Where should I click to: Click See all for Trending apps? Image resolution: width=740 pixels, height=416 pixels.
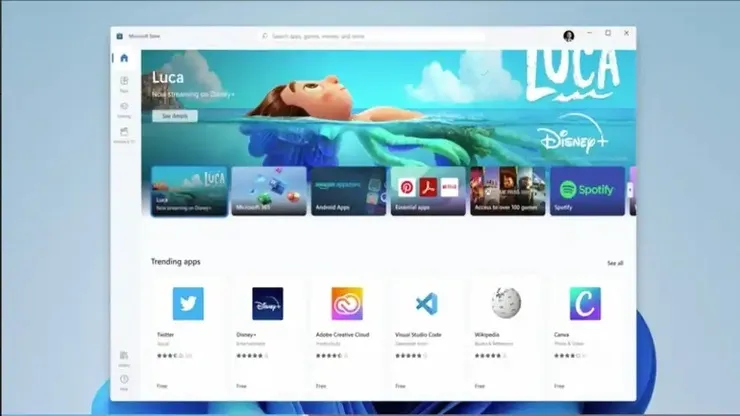pyautogui.click(x=615, y=263)
